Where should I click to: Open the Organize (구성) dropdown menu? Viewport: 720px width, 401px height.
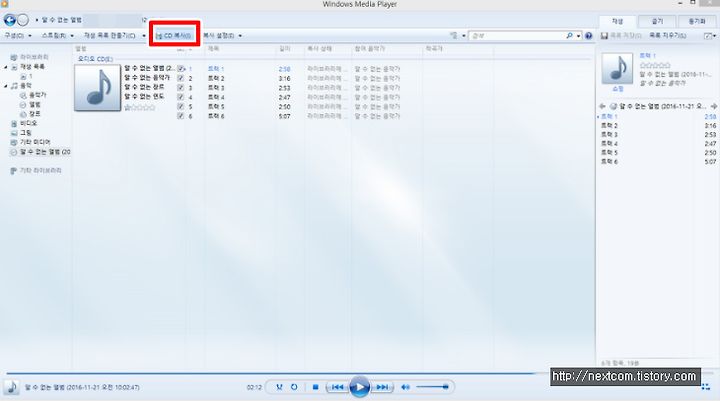pos(18,35)
